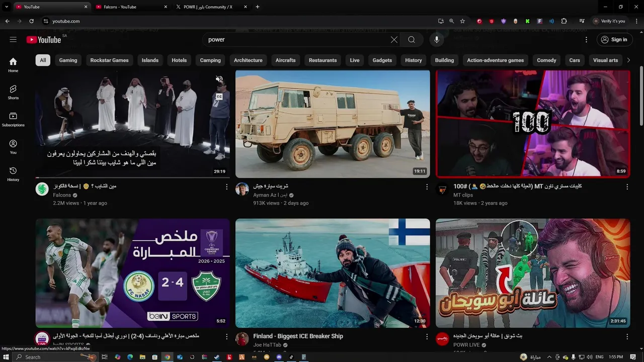Image resolution: width=644 pixels, height=362 pixels.
Task: Open Subscriptions in the left sidebar
Action: 13,119
